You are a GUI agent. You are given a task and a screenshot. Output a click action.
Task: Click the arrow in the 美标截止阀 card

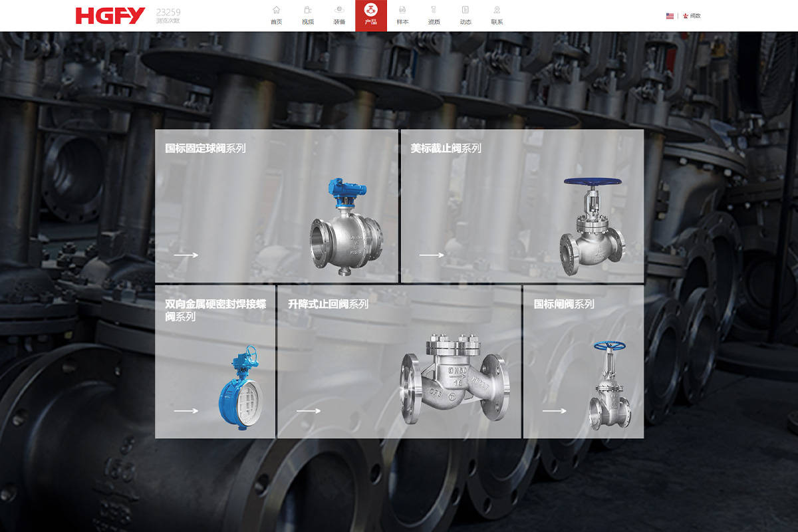point(431,255)
